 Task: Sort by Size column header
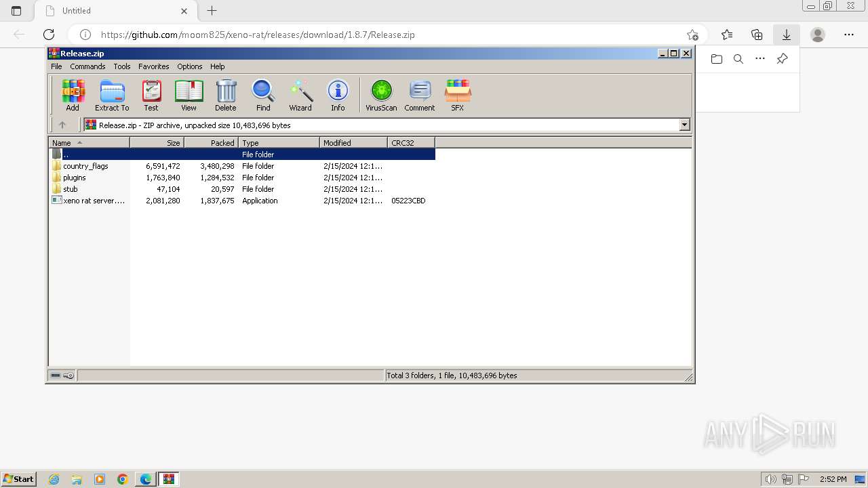point(157,142)
